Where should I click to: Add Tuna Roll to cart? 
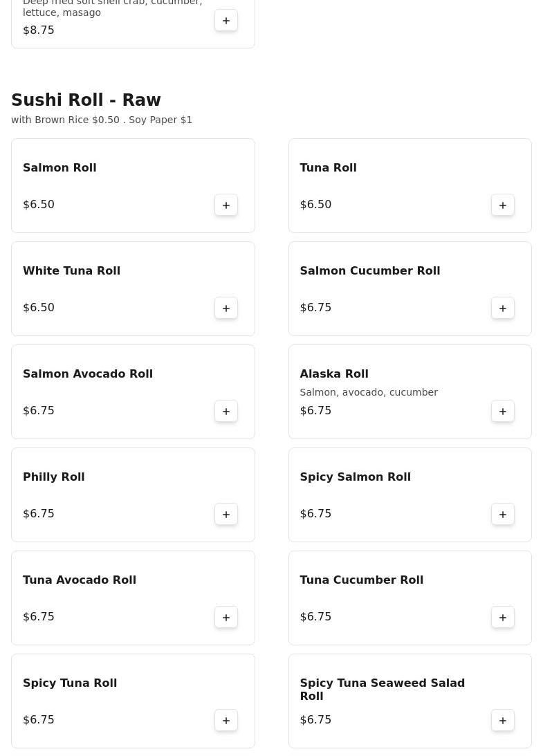[503, 205]
